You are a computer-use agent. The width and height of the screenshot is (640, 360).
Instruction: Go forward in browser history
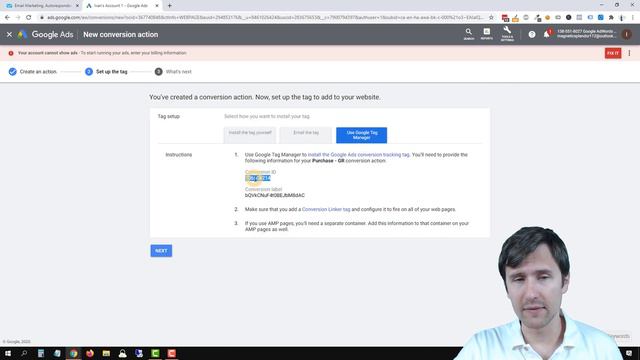(18, 18)
